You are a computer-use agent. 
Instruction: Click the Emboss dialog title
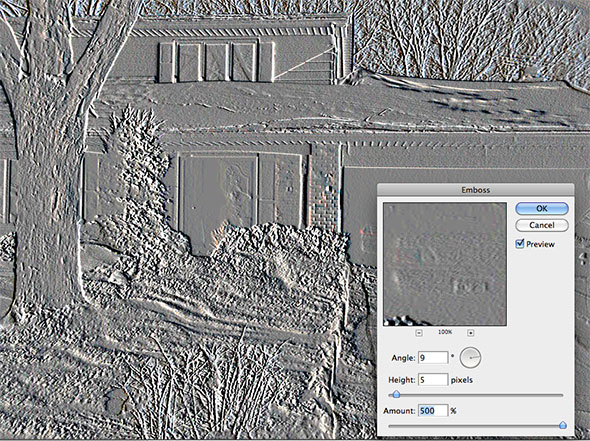476,190
